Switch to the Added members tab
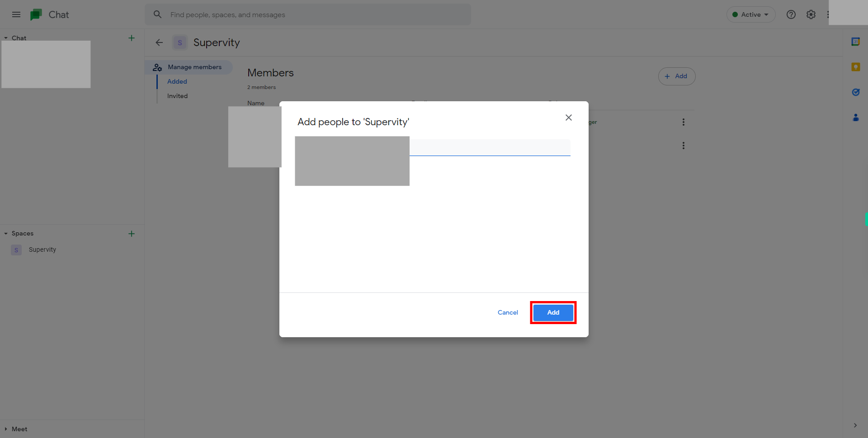The width and height of the screenshot is (868, 438). [x=177, y=81]
